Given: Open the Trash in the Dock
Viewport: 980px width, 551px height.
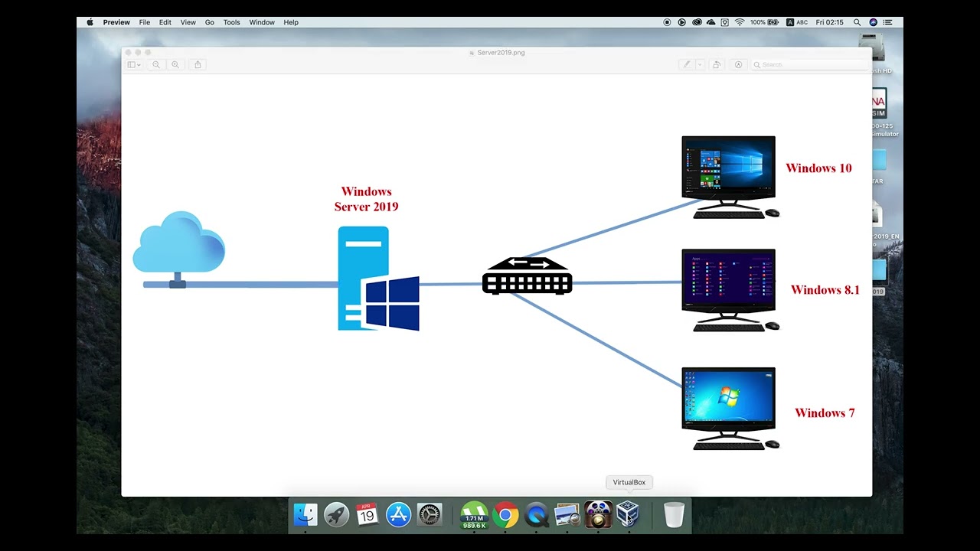Looking at the screenshot, I should click(x=674, y=514).
